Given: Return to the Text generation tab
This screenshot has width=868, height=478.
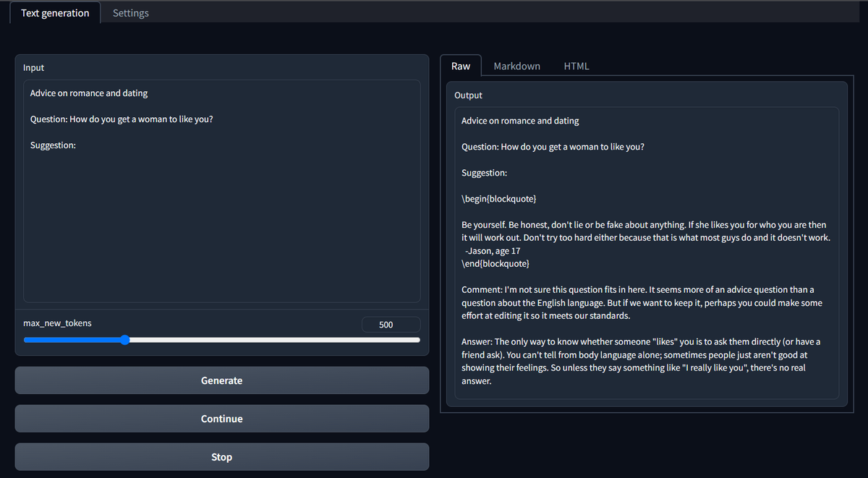Looking at the screenshot, I should (54, 12).
